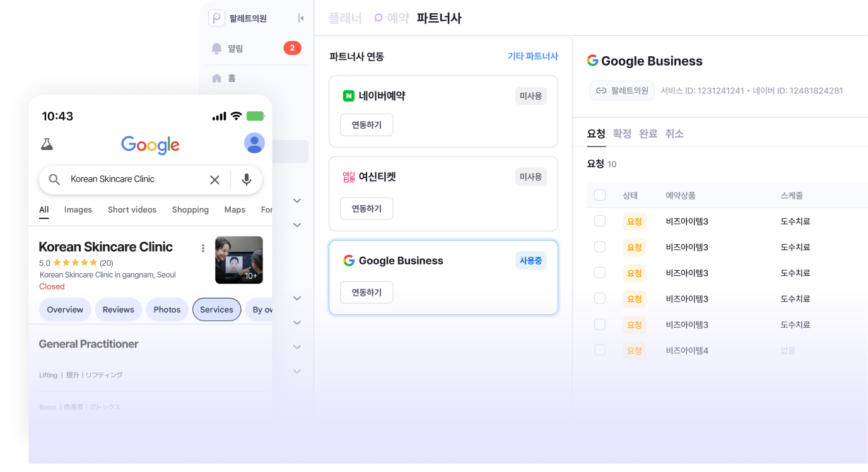
Task: Click 알림 in the sidebar
Action: (x=235, y=49)
